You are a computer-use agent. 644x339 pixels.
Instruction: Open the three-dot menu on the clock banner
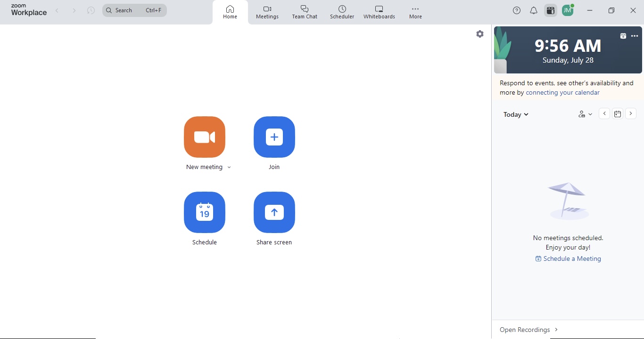coord(635,36)
